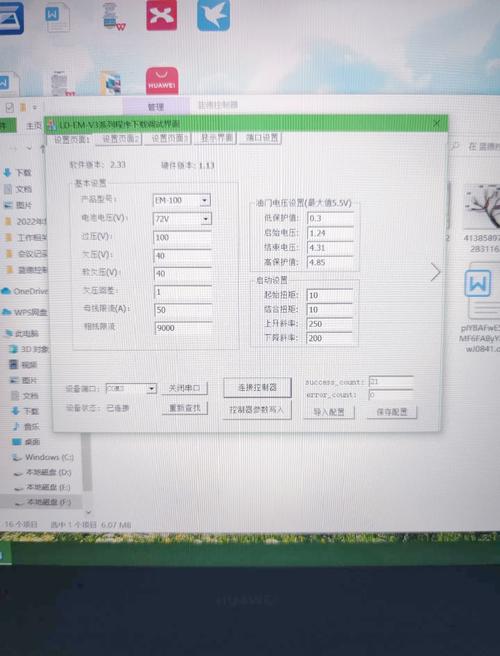Click 欠压回差 field with value 1
This screenshot has width=500, height=656.
pyautogui.click(x=183, y=292)
